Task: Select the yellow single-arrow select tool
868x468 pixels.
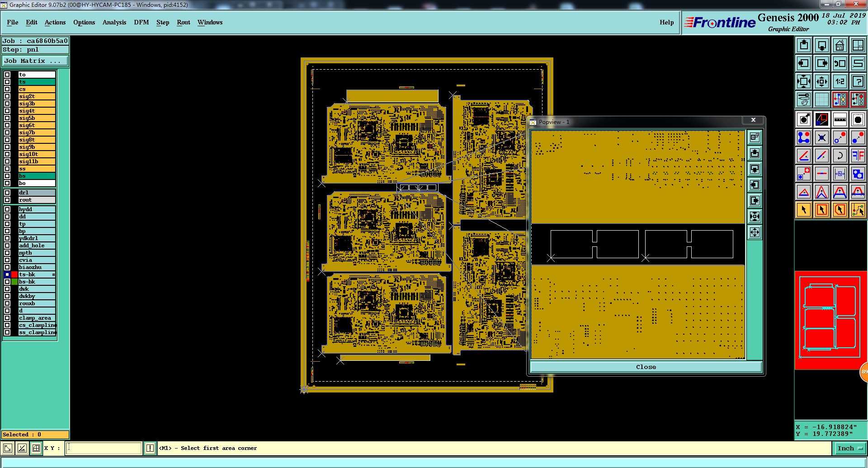Action: 804,210
